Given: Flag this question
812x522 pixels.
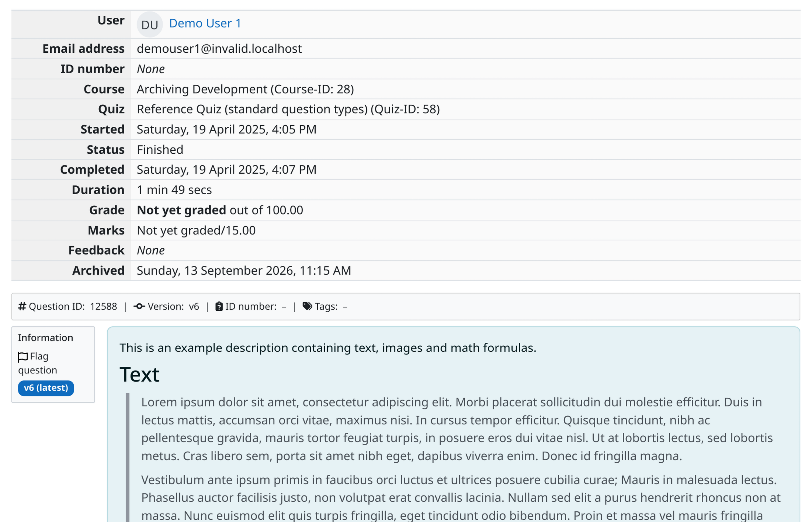Looking at the screenshot, I should coord(38,363).
